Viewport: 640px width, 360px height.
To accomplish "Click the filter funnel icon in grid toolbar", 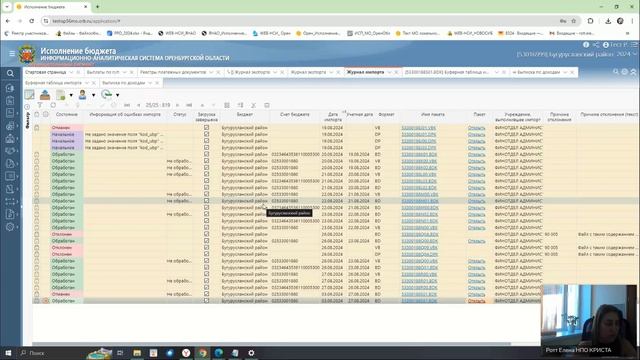I will tap(40, 105).
